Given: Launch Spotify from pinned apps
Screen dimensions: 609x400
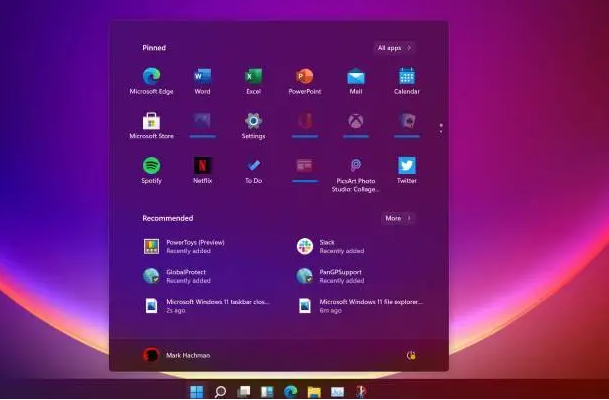Looking at the screenshot, I should [151, 170].
